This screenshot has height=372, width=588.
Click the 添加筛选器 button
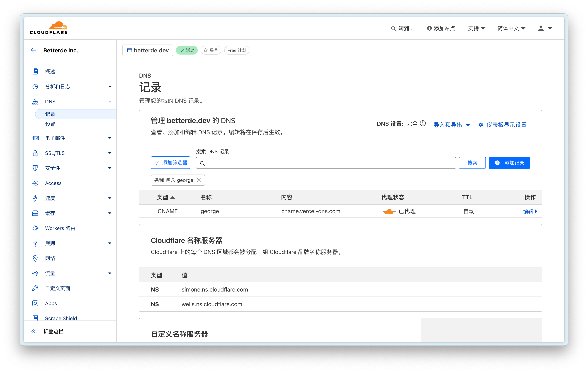point(171,163)
